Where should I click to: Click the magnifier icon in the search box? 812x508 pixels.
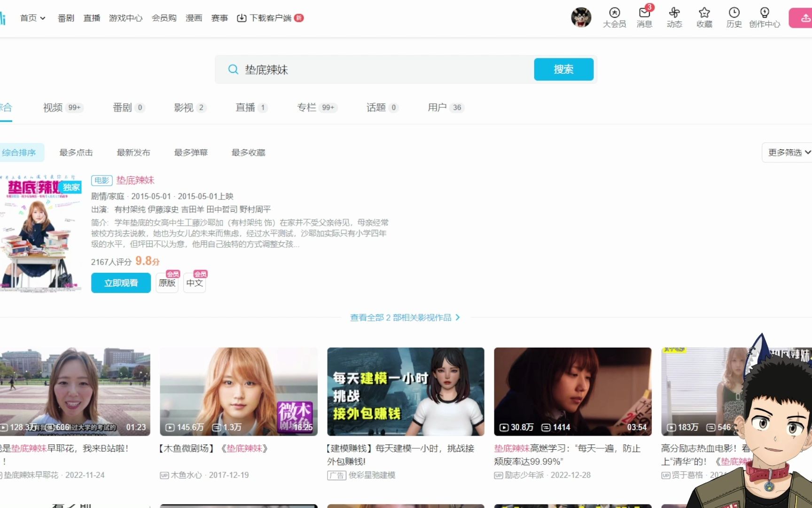[x=233, y=70]
